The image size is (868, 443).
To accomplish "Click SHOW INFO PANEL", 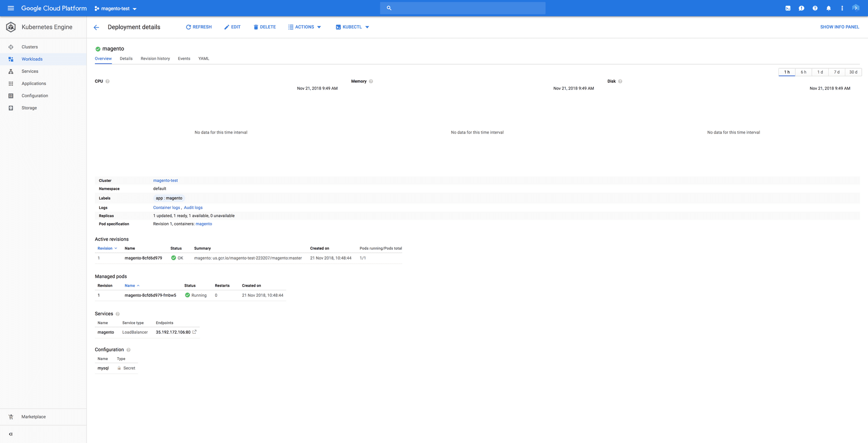I will (x=840, y=27).
